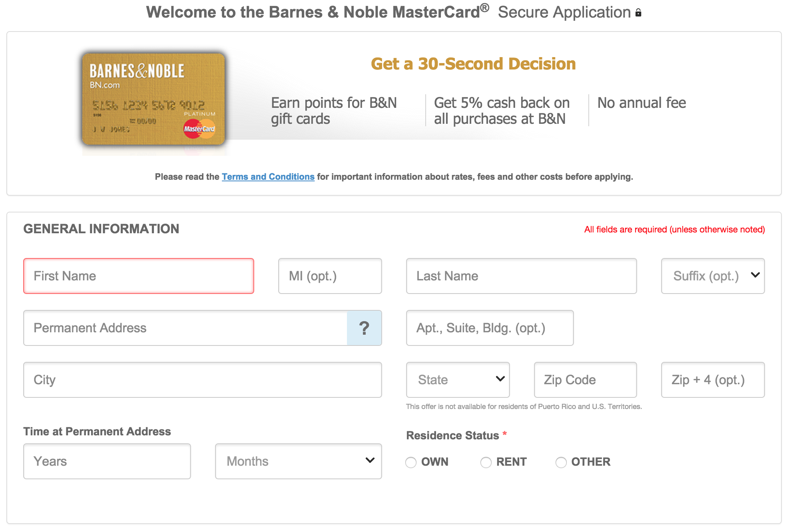The height and width of the screenshot is (532, 789).
Task: Click the City text box
Action: pos(203,380)
